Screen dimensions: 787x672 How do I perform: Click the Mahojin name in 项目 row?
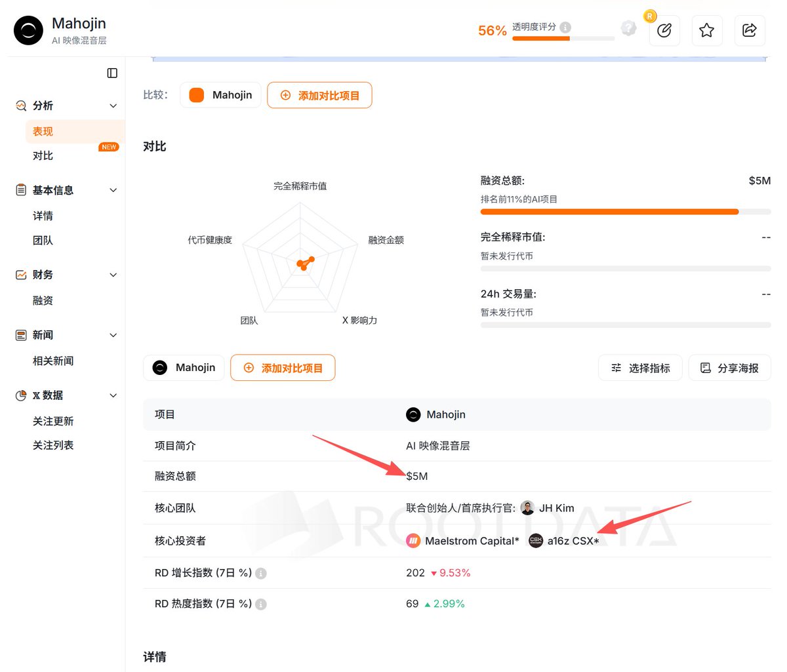pyautogui.click(x=446, y=414)
